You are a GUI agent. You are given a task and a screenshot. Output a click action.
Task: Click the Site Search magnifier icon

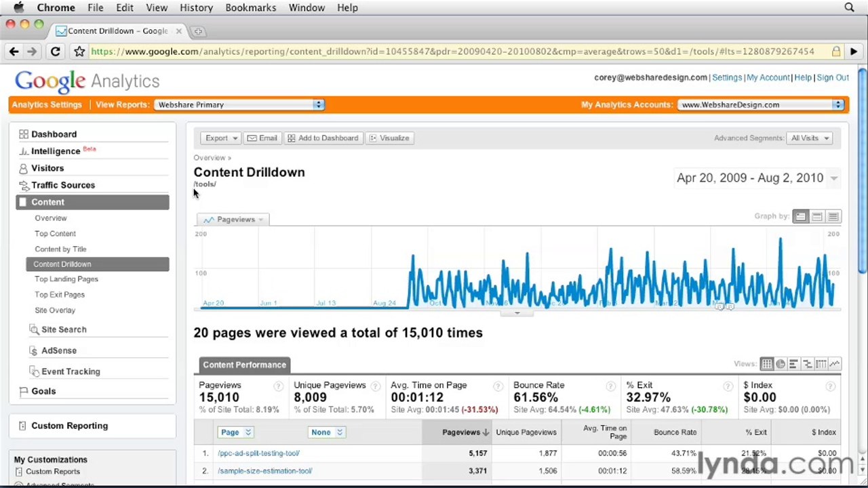(x=34, y=329)
